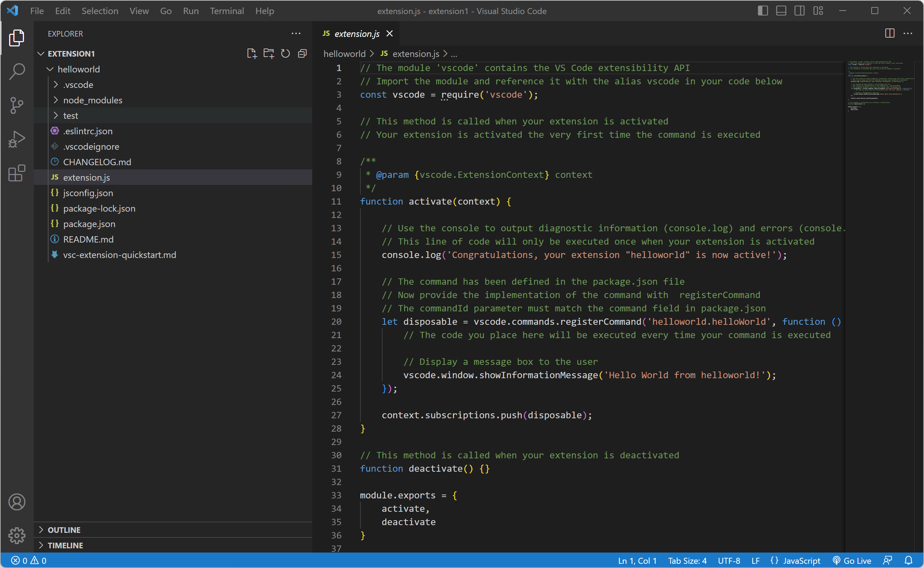This screenshot has height=568, width=924.
Task: Expand the TIMELINE section
Action: (65, 545)
